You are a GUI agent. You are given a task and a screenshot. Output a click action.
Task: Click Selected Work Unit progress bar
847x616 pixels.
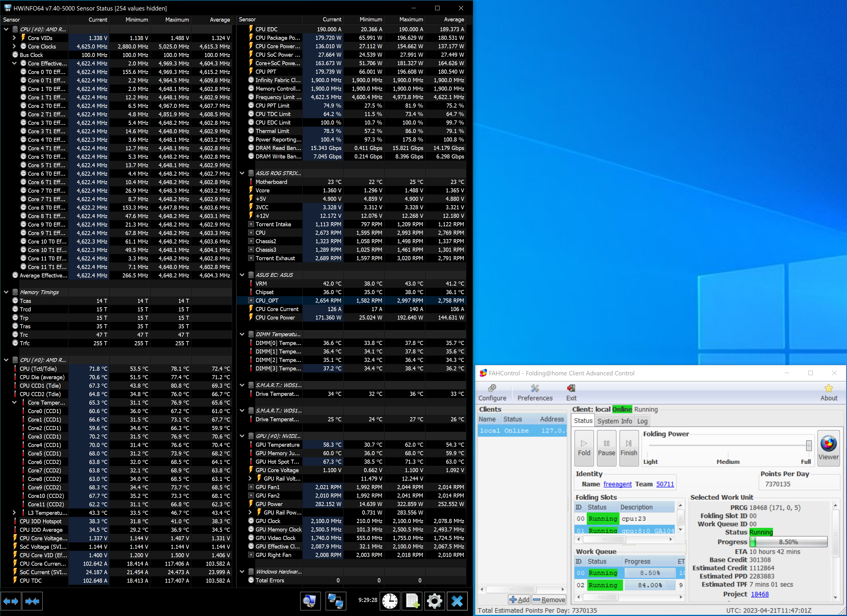click(x=788, y=542)
